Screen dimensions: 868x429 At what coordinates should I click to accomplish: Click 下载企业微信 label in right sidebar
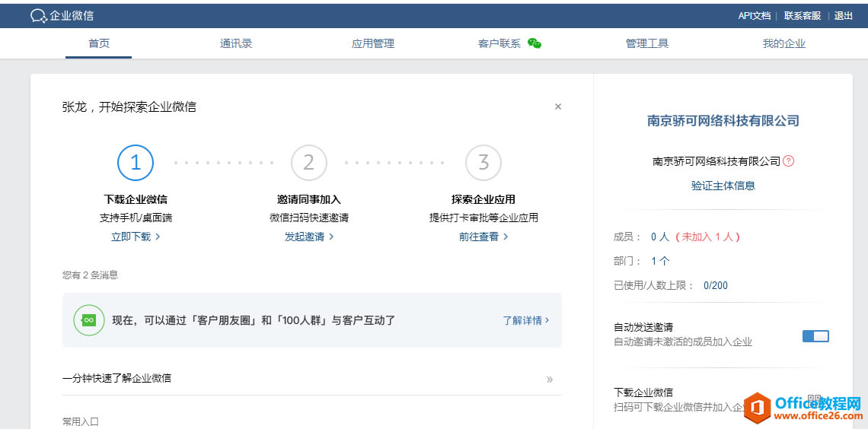pyautogui.click(x=643, y=392)
